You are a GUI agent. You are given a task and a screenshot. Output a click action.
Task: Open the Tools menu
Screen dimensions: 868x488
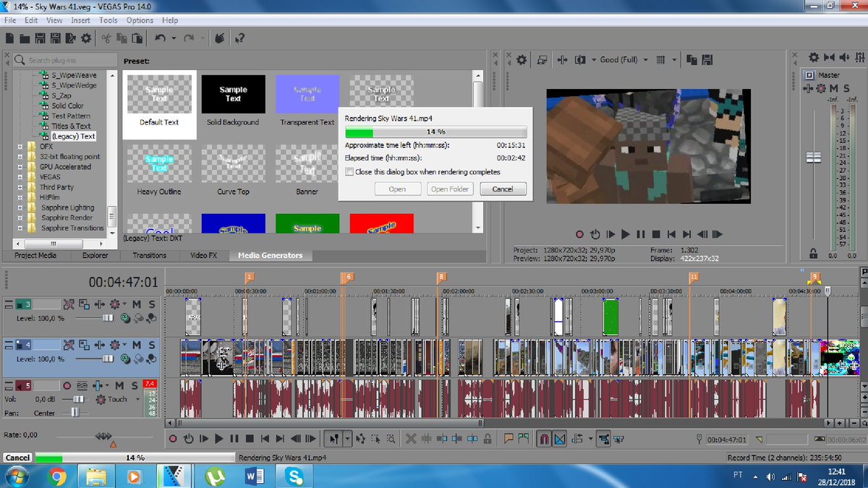pos(108,20)
